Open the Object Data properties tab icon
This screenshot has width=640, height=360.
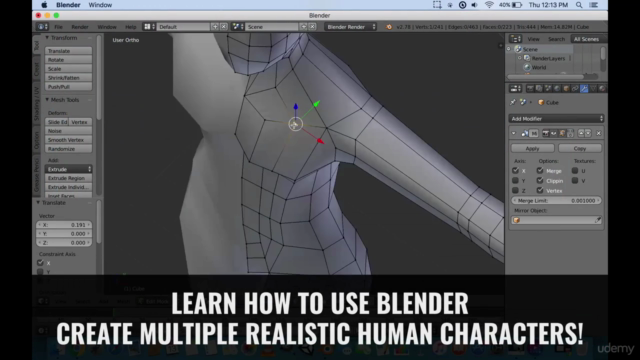coord(593,89)
